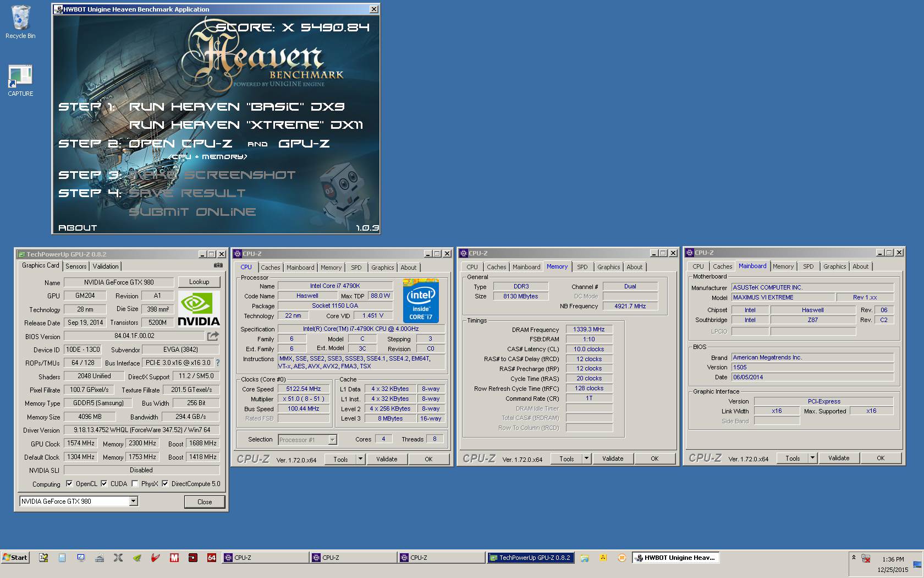
Task: Click the DRAM Frequency value 1339.3 MHz
Action: [589, 329]
